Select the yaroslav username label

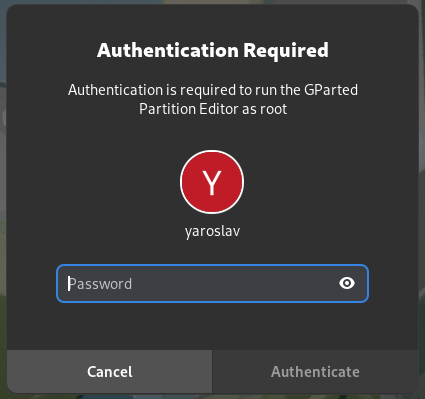(x=212, y=231)
